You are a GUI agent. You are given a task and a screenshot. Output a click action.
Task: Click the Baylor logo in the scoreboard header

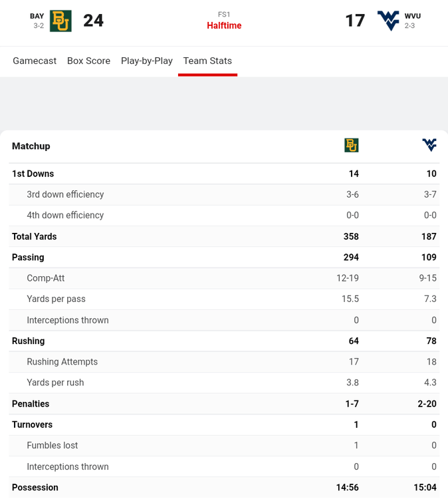point(60,21)
